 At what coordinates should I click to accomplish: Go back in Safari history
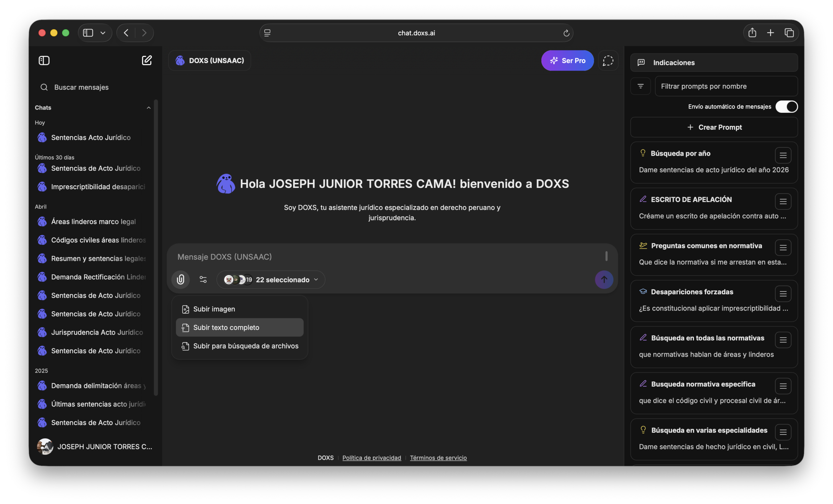pos(126,33)
